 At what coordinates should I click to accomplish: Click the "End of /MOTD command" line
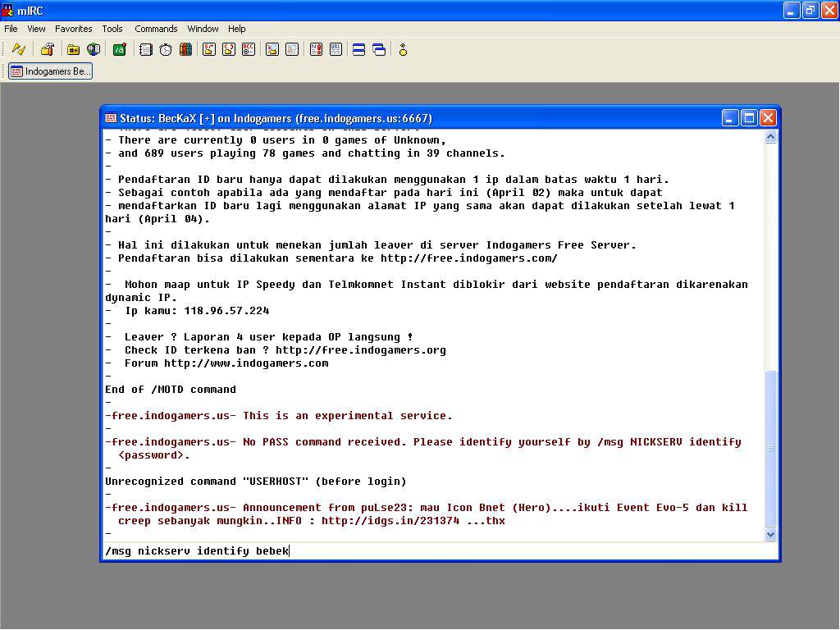click(171, 390)
